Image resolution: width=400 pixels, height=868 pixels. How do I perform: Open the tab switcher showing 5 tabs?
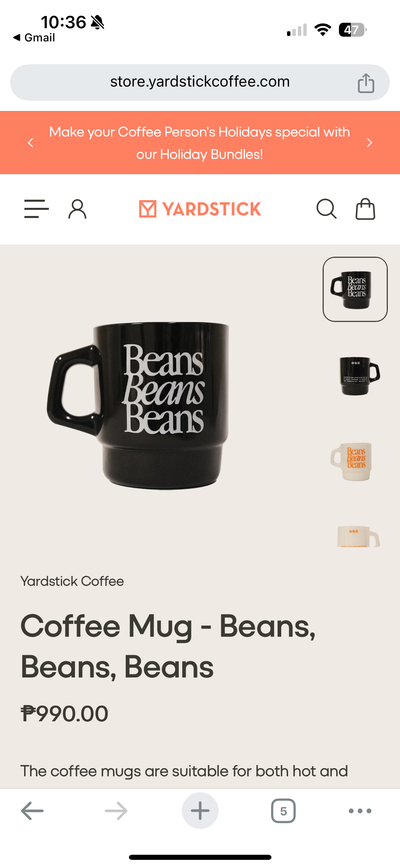pos(283,811)
